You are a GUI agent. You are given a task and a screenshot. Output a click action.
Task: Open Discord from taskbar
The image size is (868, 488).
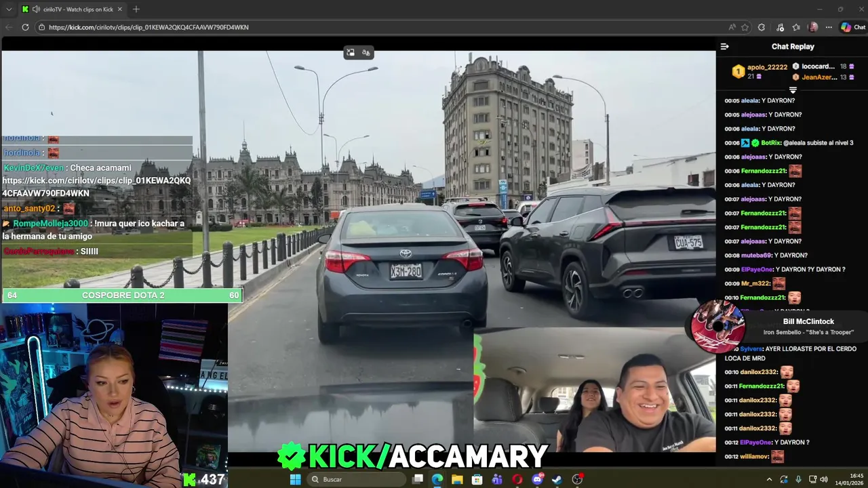[538, 479]
